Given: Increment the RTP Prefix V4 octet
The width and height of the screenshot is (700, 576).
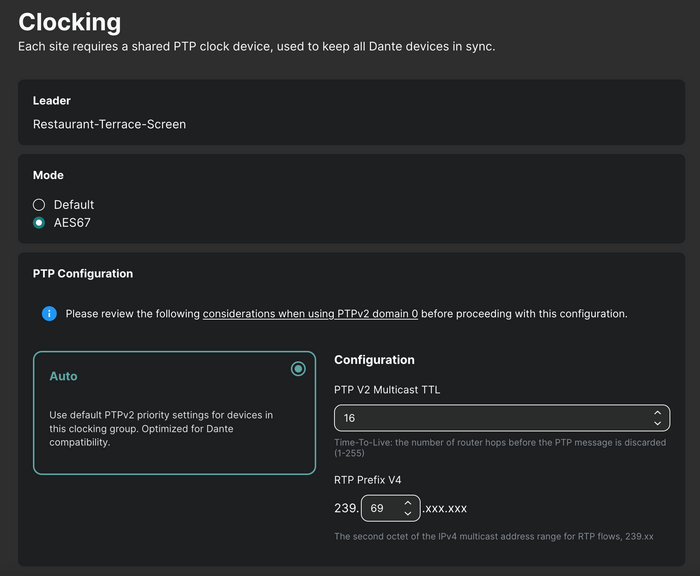Looking at the screenshot, I should [x=408, y=503].
